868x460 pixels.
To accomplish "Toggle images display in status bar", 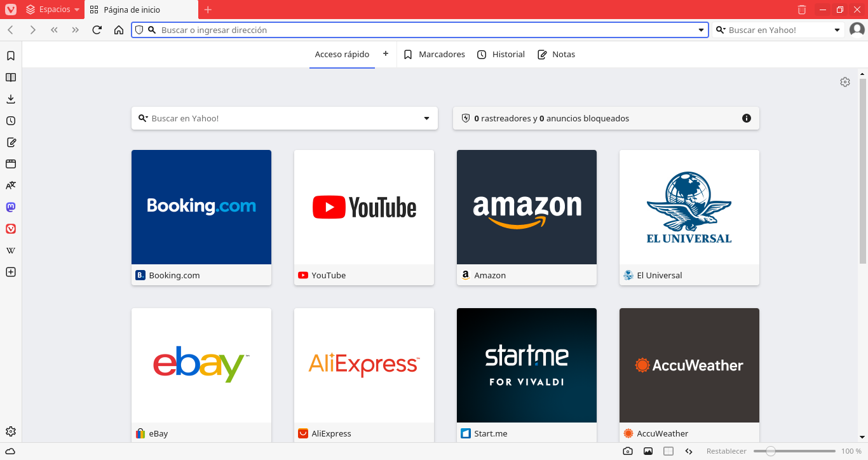I will click(648, 451).
